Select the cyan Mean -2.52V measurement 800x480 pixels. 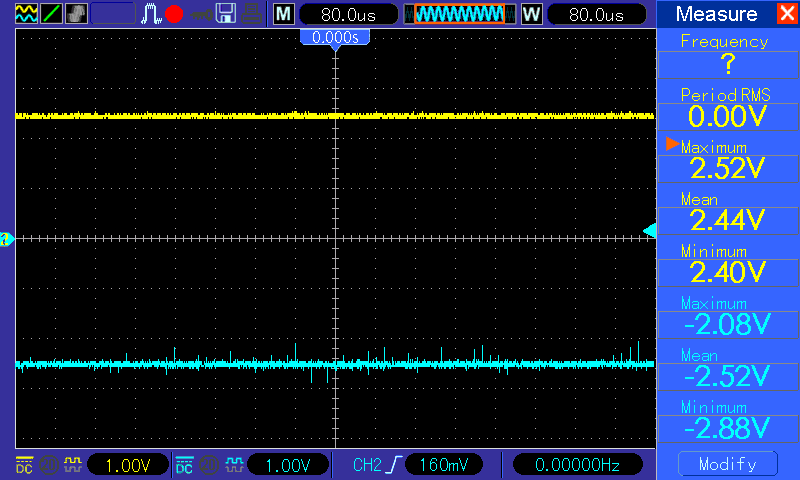[x=728, y=369]
